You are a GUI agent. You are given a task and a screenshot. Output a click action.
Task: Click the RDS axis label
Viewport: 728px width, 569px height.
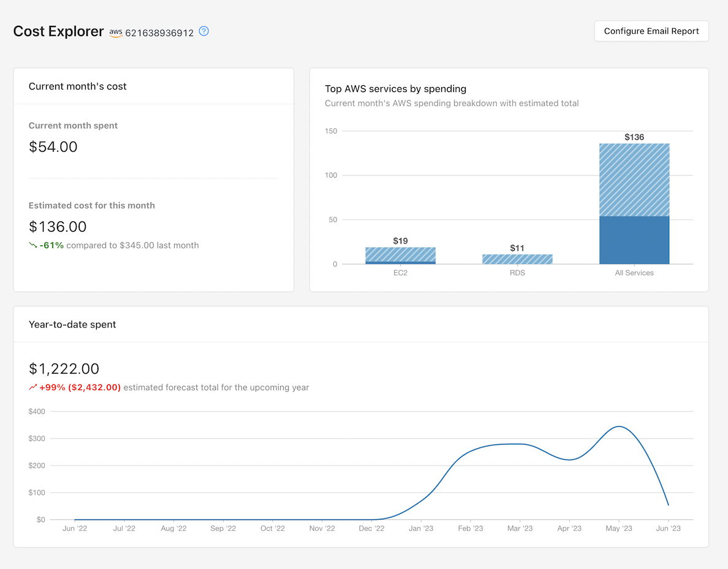click(517, 273)
